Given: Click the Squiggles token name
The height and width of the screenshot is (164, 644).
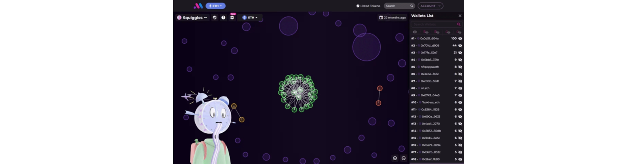Looking at the screenshot, I should pyautogui.click(x=192, y=18).
